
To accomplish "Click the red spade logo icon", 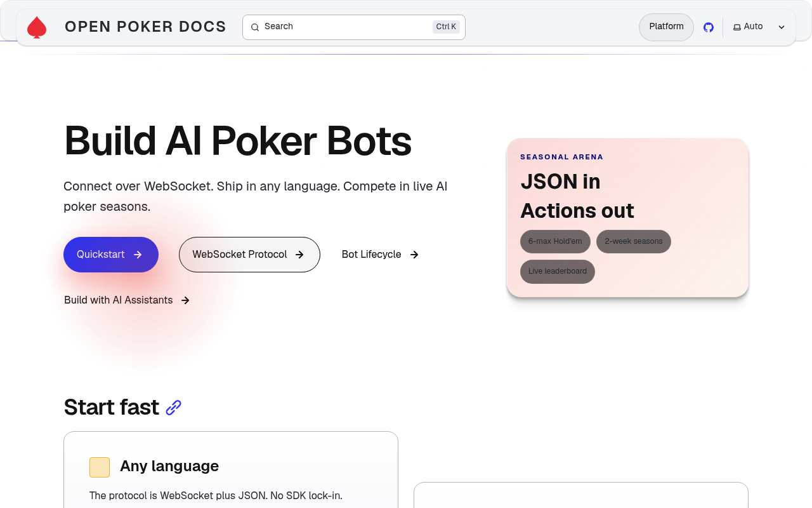I will coord(37,27).
